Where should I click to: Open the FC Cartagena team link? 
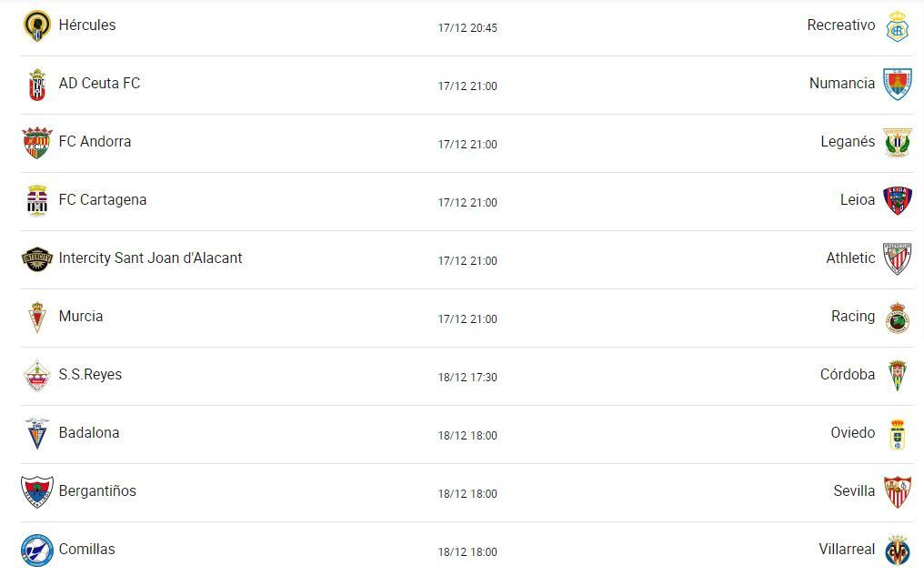pos(103,200)
